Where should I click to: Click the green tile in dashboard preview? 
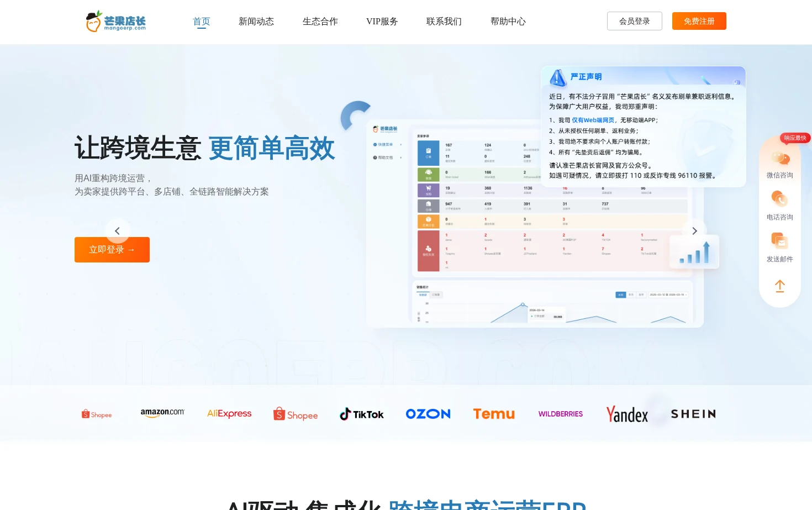tap(429, 175)
